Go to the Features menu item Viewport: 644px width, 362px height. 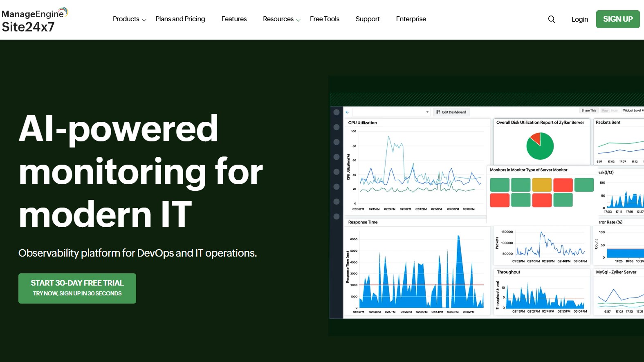pyautogui.click(x=234, y=19)
